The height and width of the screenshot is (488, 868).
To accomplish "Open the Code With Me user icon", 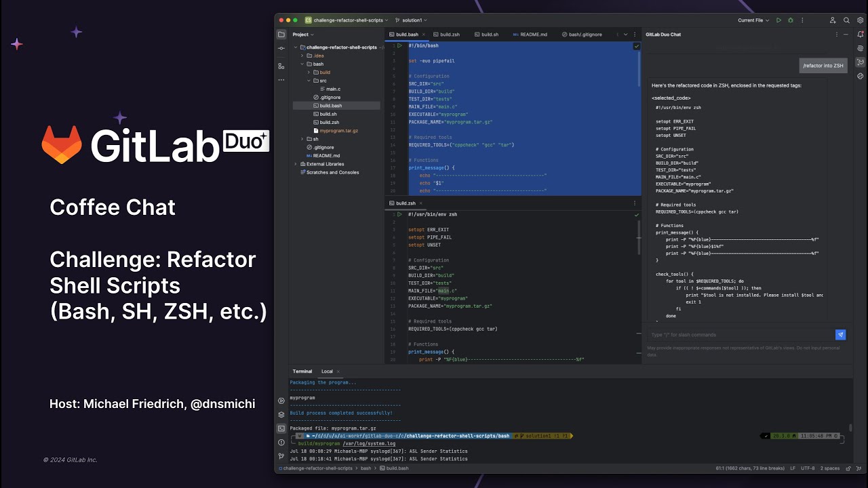I will (x=833, y=20).
